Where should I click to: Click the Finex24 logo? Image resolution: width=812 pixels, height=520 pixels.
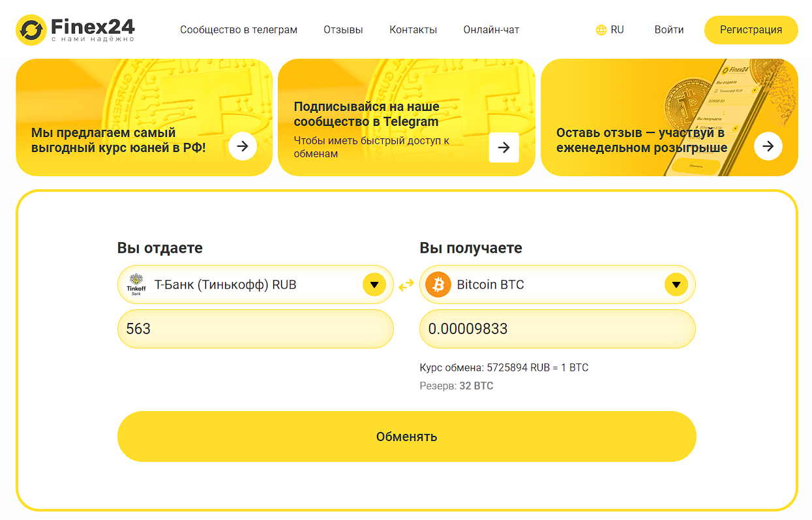click(76, 29)
